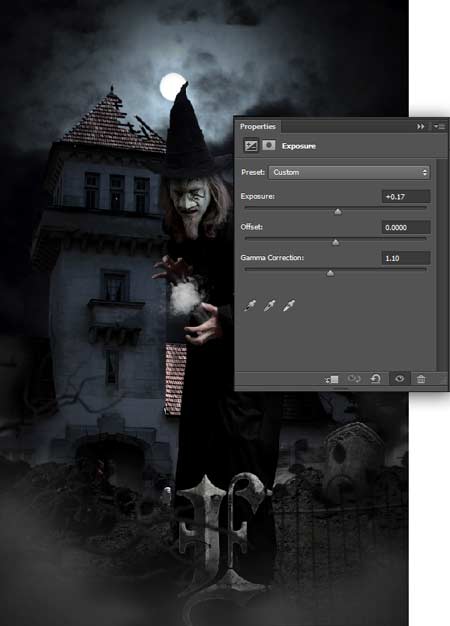Pick the gray point eyedropper

(x=270, y=306)
